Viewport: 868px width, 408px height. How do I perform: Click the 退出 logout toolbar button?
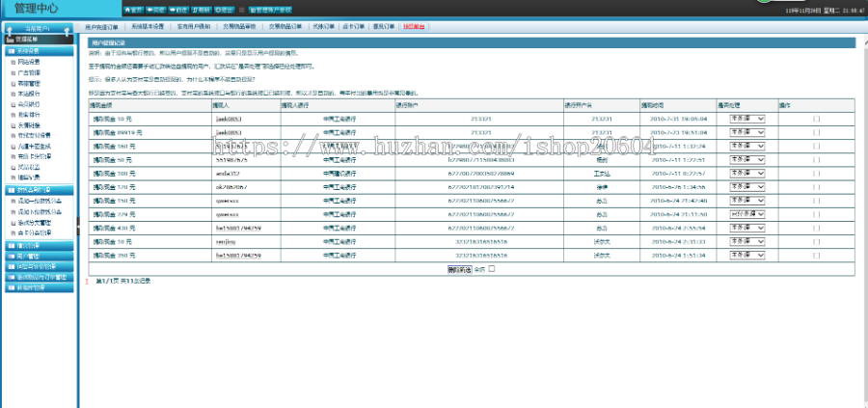pyautogui.click(x=224, y=10)
